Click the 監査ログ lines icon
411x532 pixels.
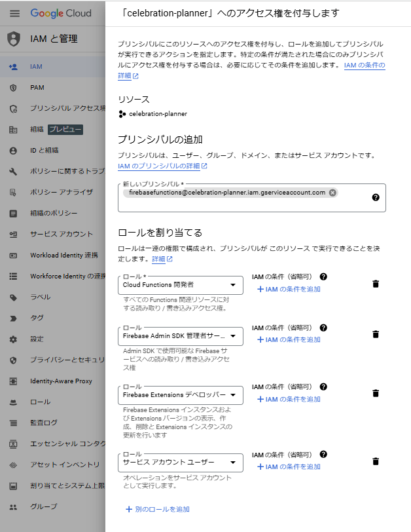[13, 423]
